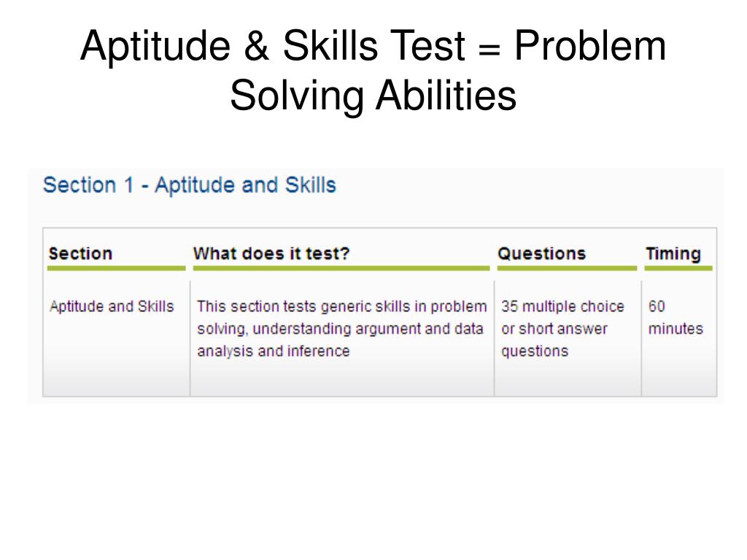Select the "Section 1 - Aptitude and Skills" heading
Image resolution: width=747 pixels, height=560 pixels.
[190, 185]
